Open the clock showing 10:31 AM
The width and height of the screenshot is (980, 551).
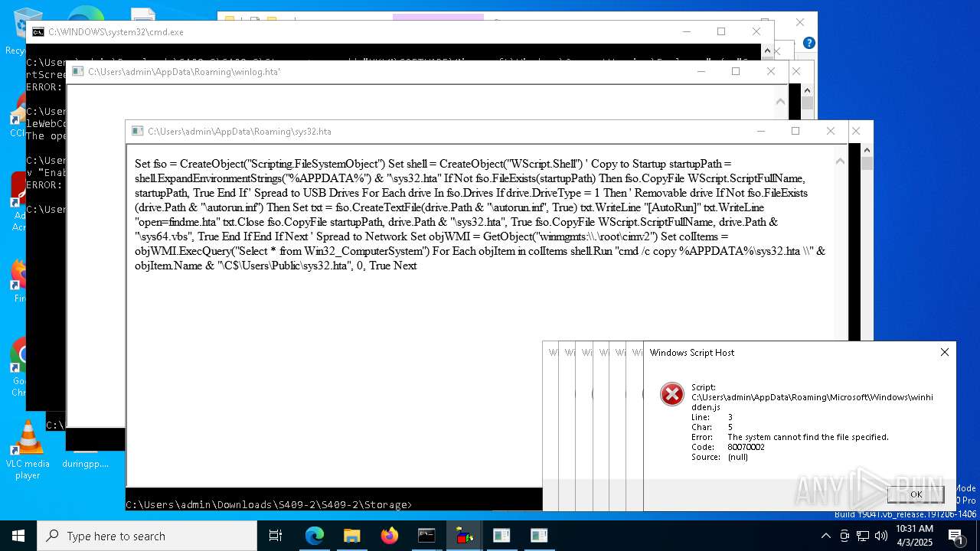tap(914, 536)
